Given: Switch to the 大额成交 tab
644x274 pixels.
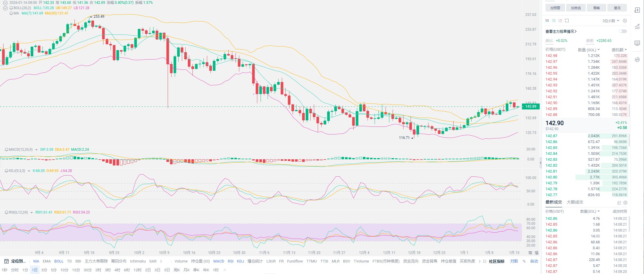Looking at the screenshot, I should point(575,202).
